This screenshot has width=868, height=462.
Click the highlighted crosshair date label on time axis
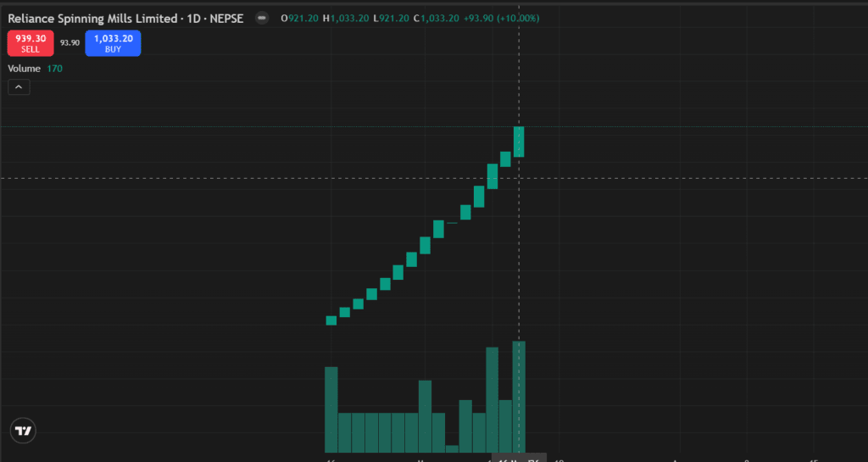coord(518,459)
